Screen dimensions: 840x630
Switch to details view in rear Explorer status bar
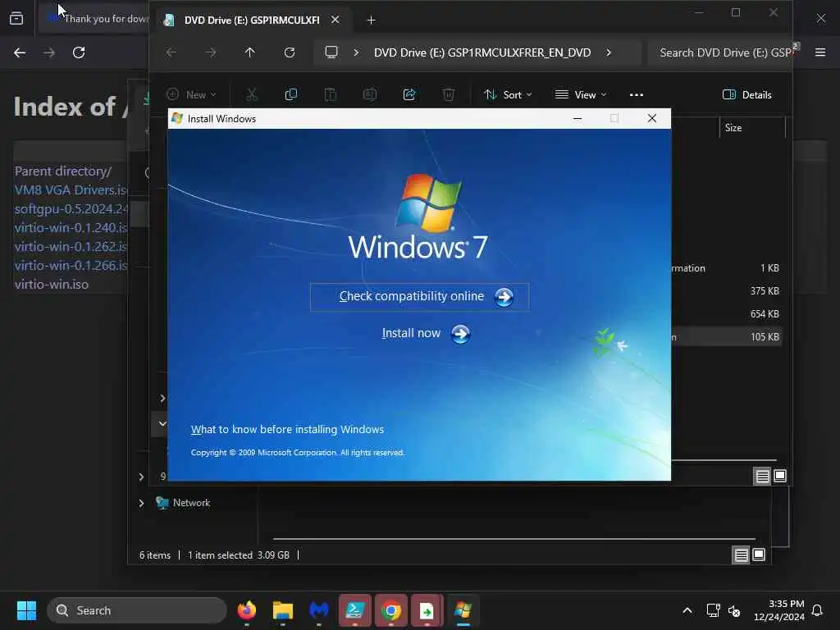[742, 555]
